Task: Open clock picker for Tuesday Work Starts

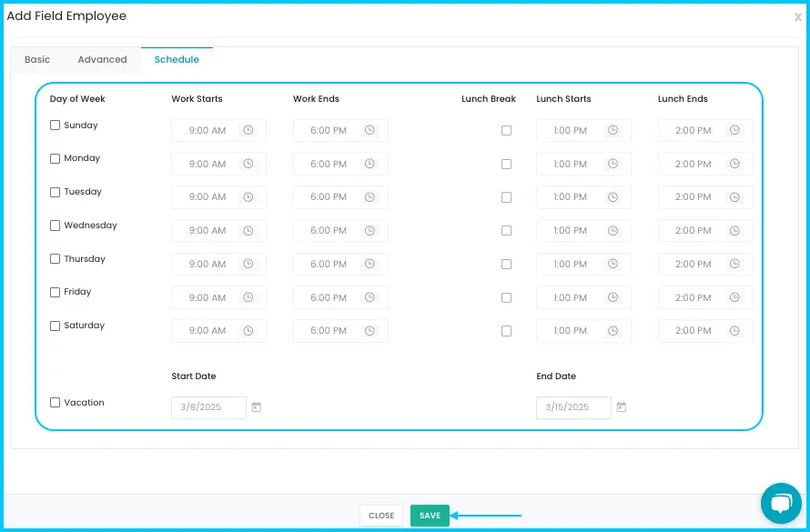Action: (248, 197)
